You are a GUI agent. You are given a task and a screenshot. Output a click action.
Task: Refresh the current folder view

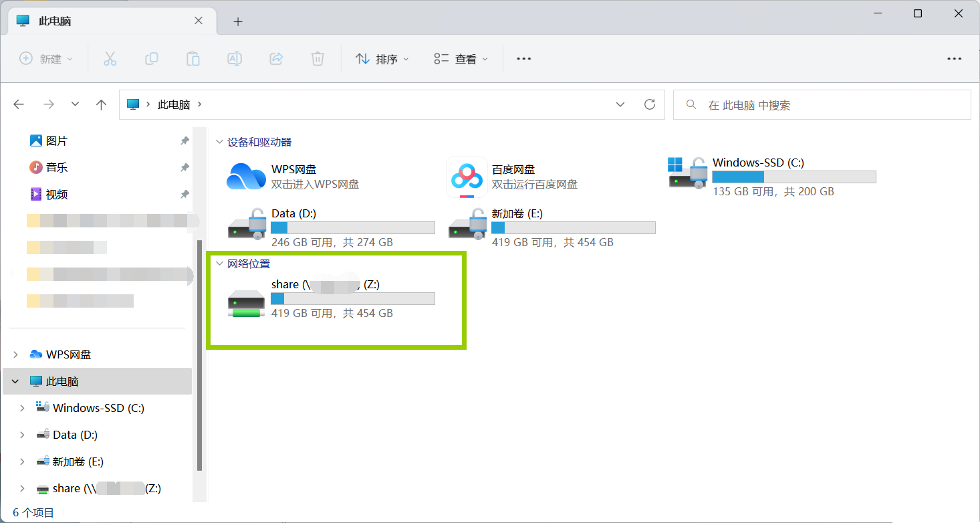point(649,104)
